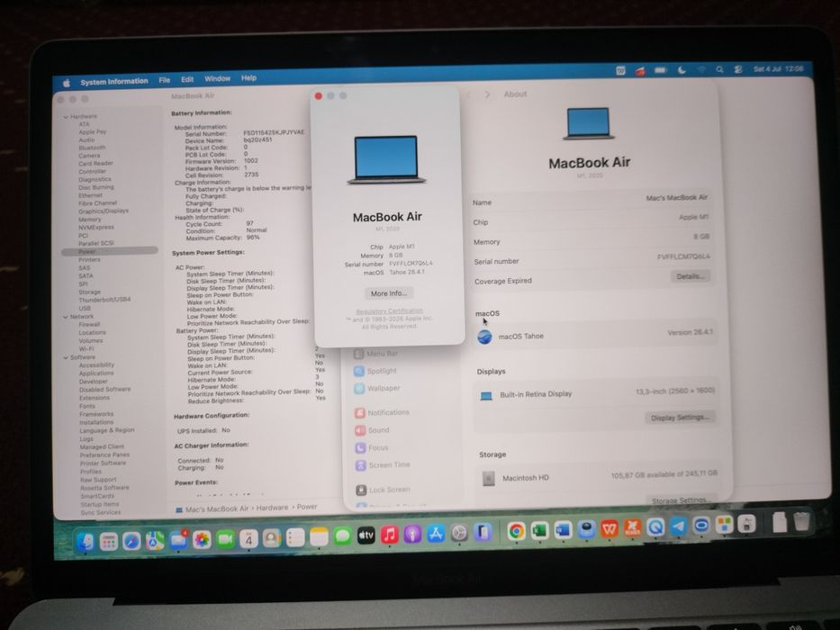Select Applications under Software
Screen dimensions: 840x630
(96, 373)
